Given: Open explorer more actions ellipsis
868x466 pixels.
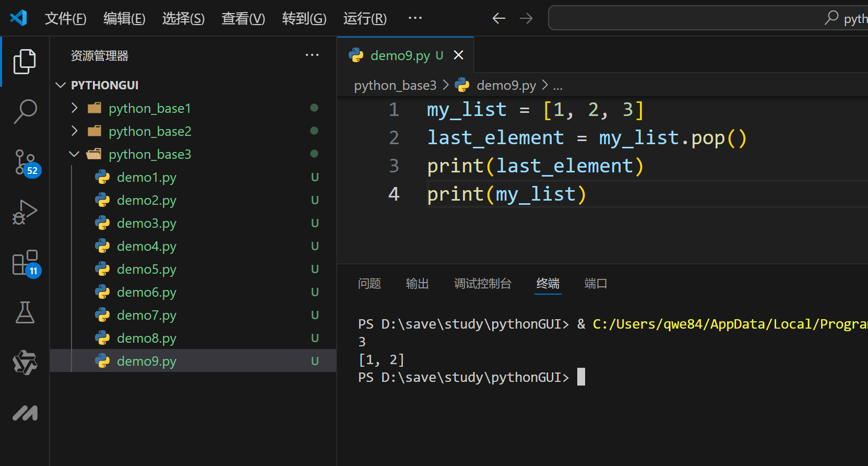Looking at the screenshot, I should (x=312, y=55).
